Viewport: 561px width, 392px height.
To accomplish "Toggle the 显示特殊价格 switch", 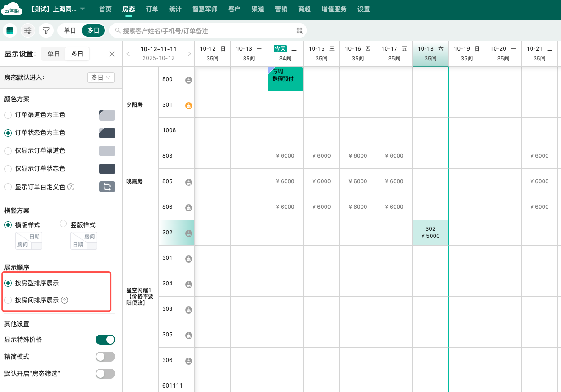I will [105, 340].
